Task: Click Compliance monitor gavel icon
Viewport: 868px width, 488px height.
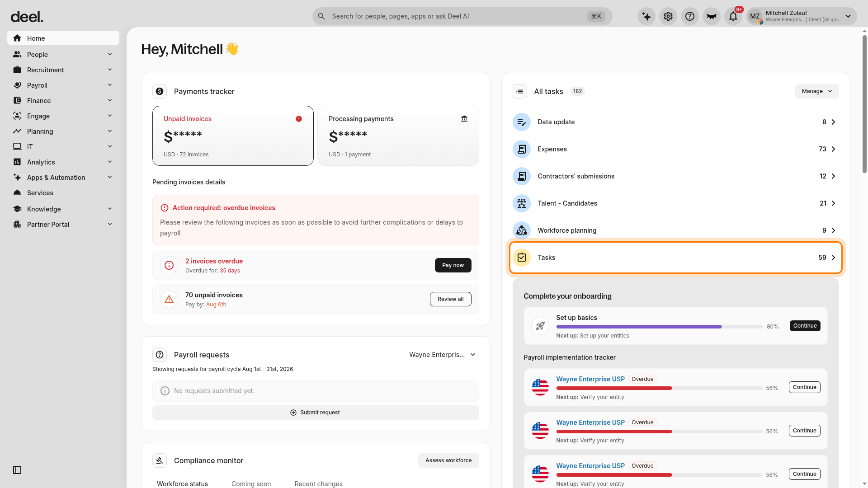Action: point(160,460)
